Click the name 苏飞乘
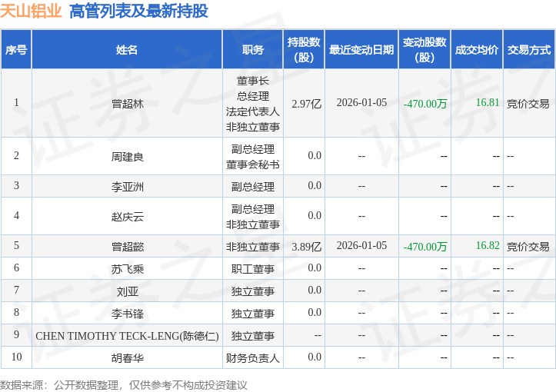556x392 pixels. tap(128, 269)
